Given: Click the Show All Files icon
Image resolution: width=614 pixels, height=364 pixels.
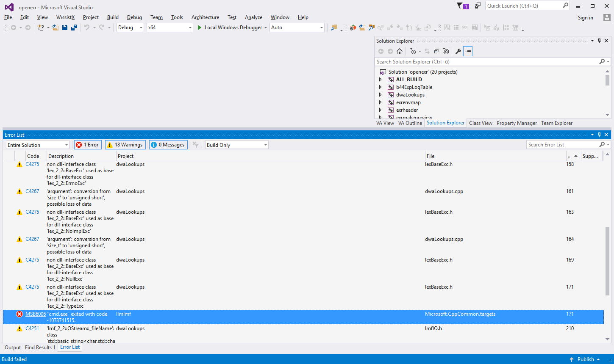Looking at the screenshot, I should (446, 51).
